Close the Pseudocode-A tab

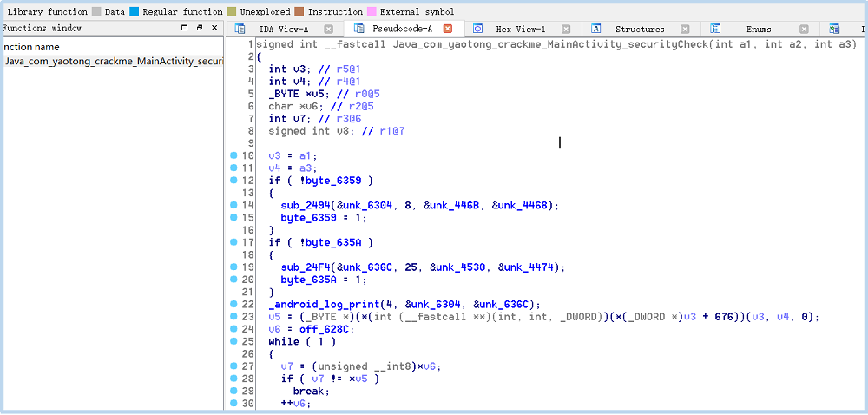pos(447,30)
